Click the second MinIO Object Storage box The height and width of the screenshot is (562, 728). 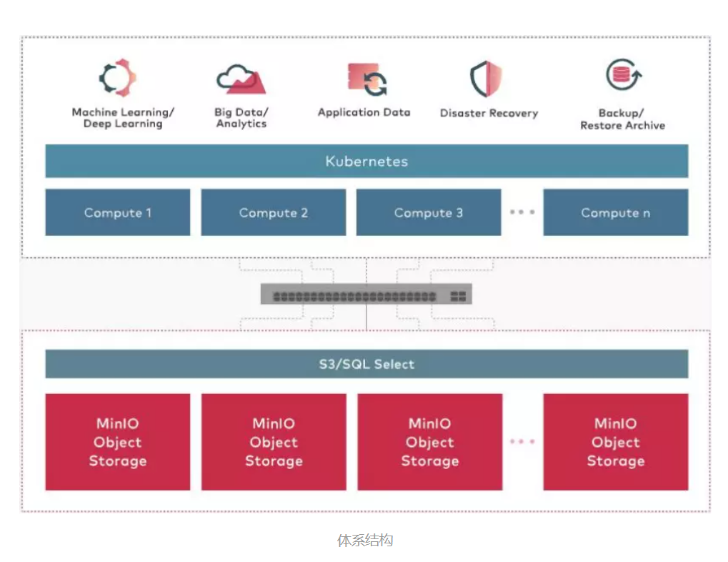(x=274, y=442)
